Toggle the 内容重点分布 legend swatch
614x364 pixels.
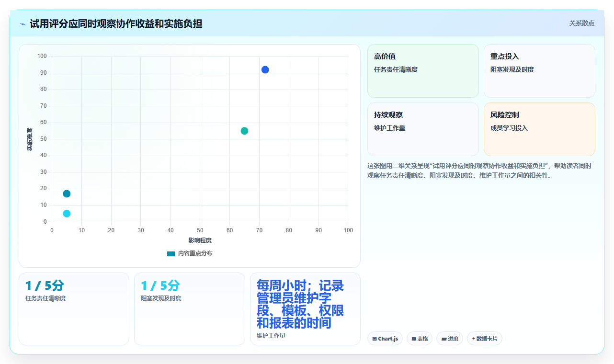(x=171, y=253)
